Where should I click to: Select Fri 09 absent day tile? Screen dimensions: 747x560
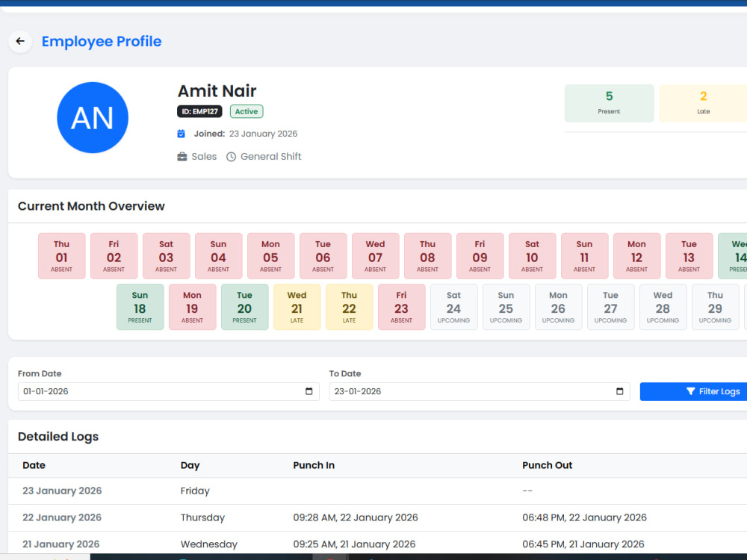click(x=480, y=255)
